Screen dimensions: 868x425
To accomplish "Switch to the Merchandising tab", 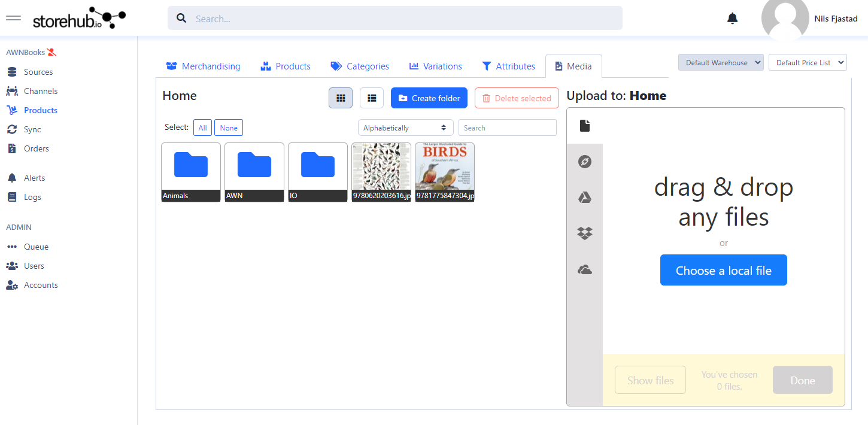I will [x=204, y=66].
